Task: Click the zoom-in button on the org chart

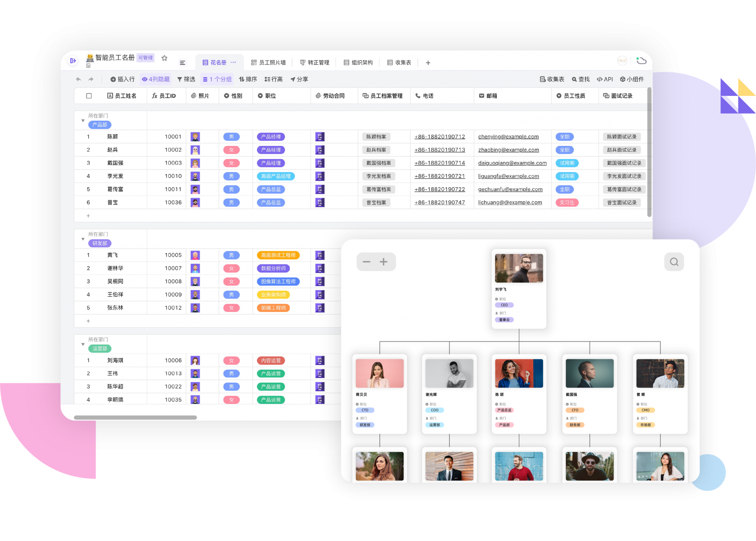Action: coord(384,262)
